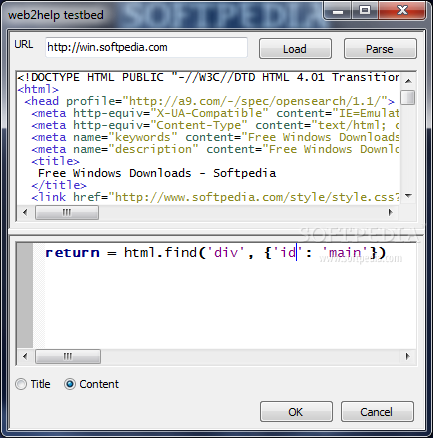Click the HTML pane vertical scrollbar thumb
433x438 pixels.
(x=407, y=97)
